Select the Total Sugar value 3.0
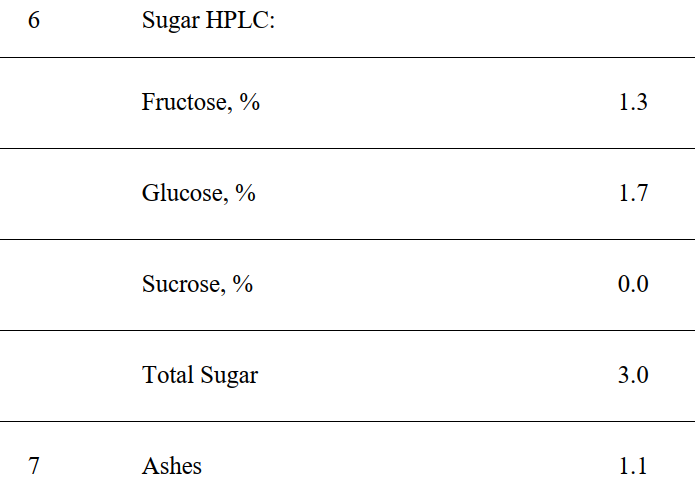This screenshot has height=497, width=695. click(633, 375)
